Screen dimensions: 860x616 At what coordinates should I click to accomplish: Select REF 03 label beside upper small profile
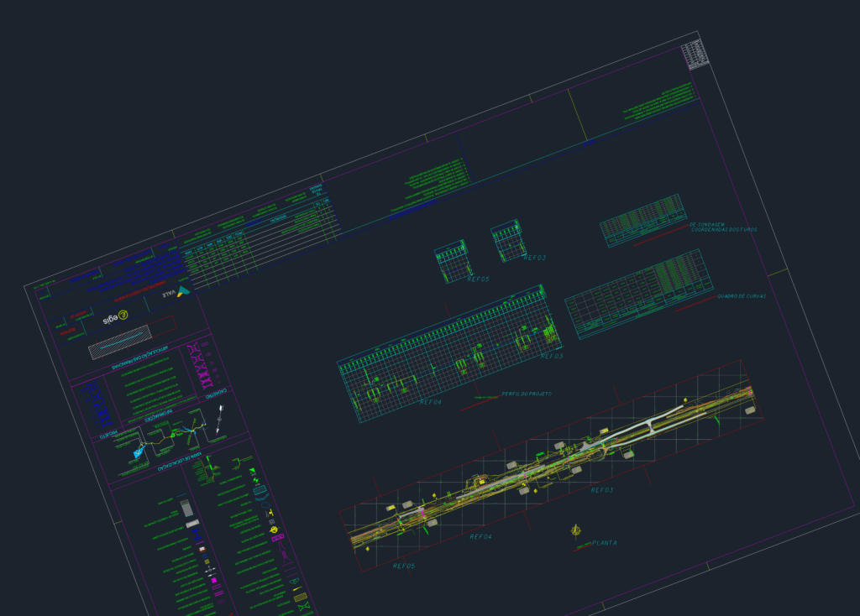coord(535,258)
